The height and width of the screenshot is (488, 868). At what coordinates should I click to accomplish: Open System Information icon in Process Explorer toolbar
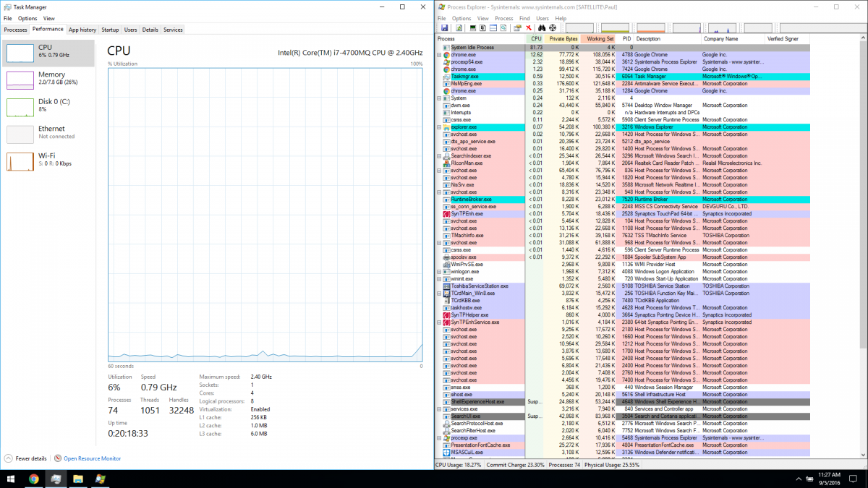click(x=473, y=28)
